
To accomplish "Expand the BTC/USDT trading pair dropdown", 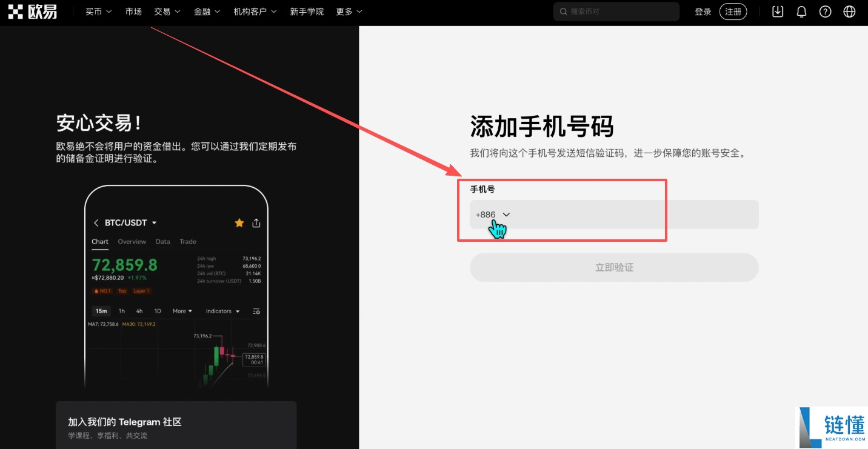I will [x=154, y=222].
